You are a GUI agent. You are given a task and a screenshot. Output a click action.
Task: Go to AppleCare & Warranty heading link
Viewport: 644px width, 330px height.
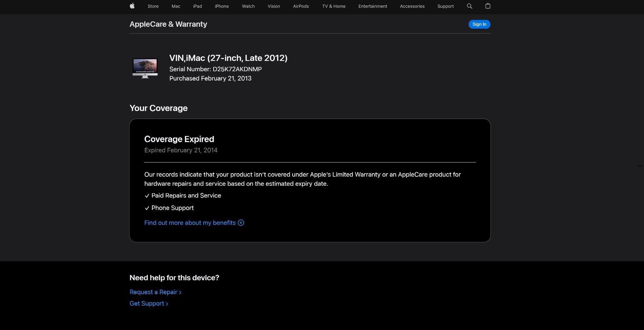point(168,24)
